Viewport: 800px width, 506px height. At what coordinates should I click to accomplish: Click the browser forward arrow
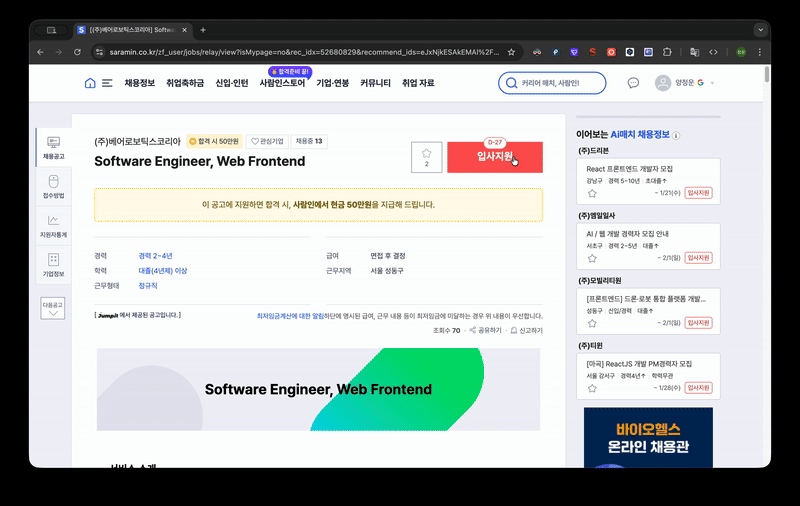tap(59, 52)
